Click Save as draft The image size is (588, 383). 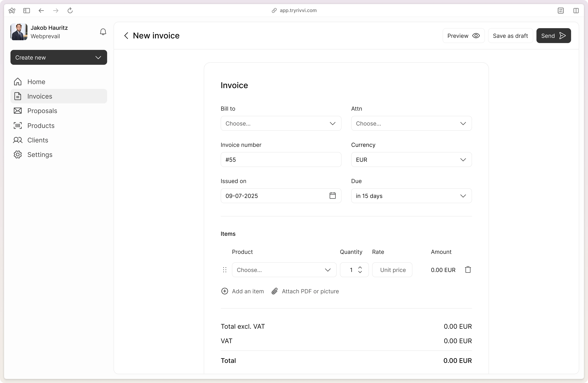(510, 36)
